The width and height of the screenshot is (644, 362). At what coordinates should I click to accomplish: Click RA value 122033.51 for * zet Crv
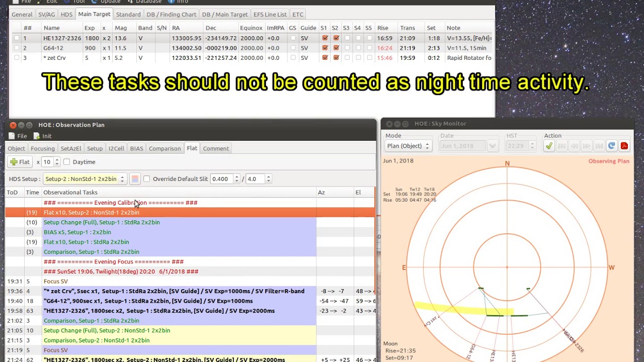pos(187,58)
